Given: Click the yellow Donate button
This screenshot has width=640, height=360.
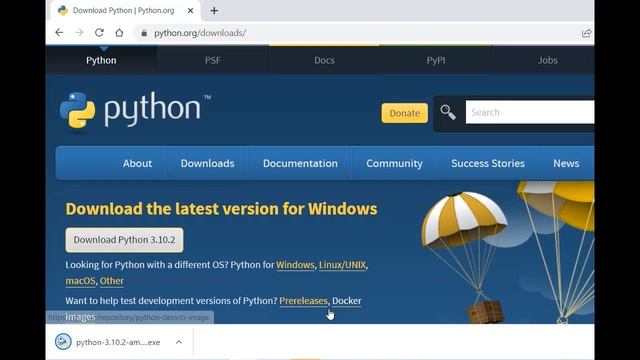Looking at the screenshot, I should (x=404, y=113).
